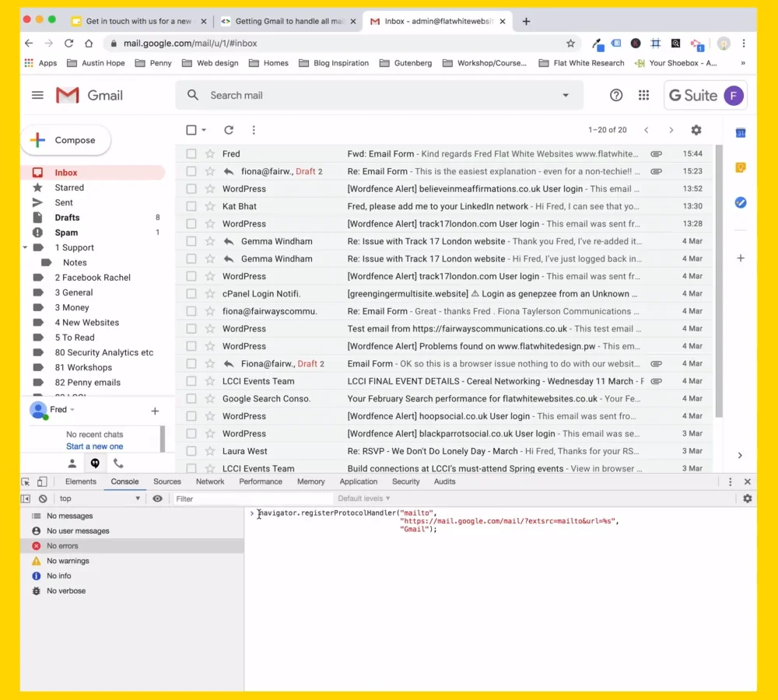Open the Default levels dropdown

(363, 499)
